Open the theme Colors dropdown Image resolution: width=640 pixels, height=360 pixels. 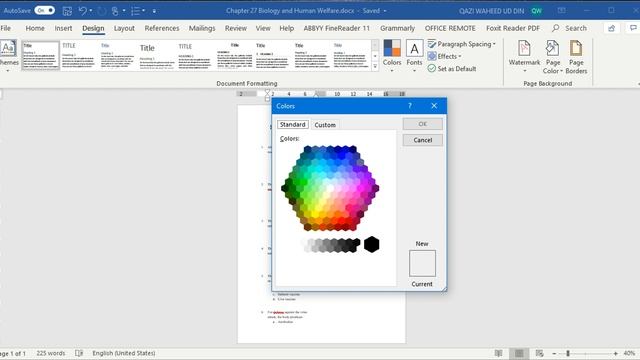(x=392, y=56)
